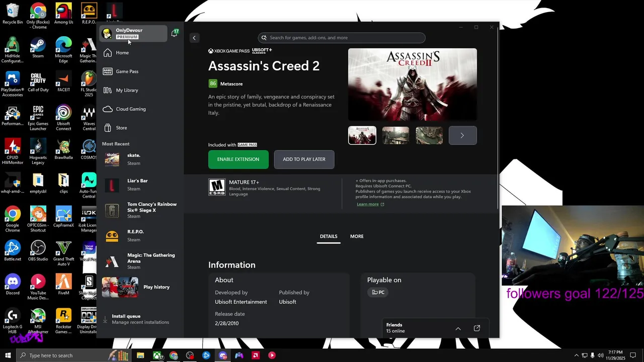Open Logitech G HUB shortcut

pos(13,321)
